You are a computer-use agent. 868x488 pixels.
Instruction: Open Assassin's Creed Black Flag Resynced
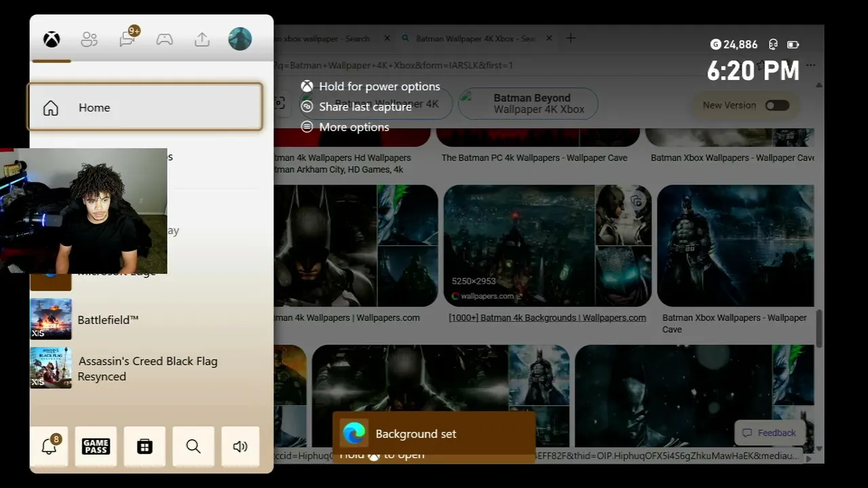(147, 369)
